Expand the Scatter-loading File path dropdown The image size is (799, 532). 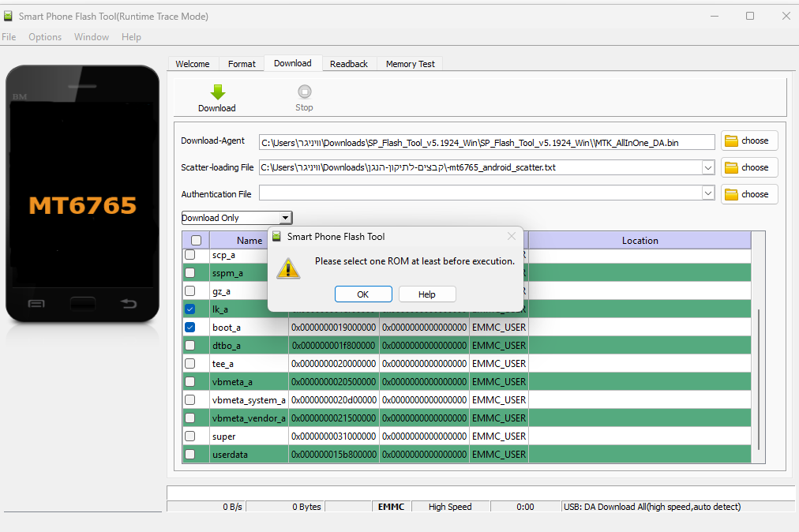pos(707,167)
